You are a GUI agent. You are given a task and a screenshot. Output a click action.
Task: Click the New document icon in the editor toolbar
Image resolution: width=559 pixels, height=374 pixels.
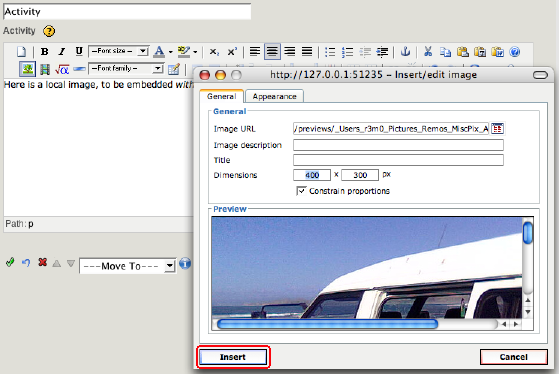(x=21, y=52)
